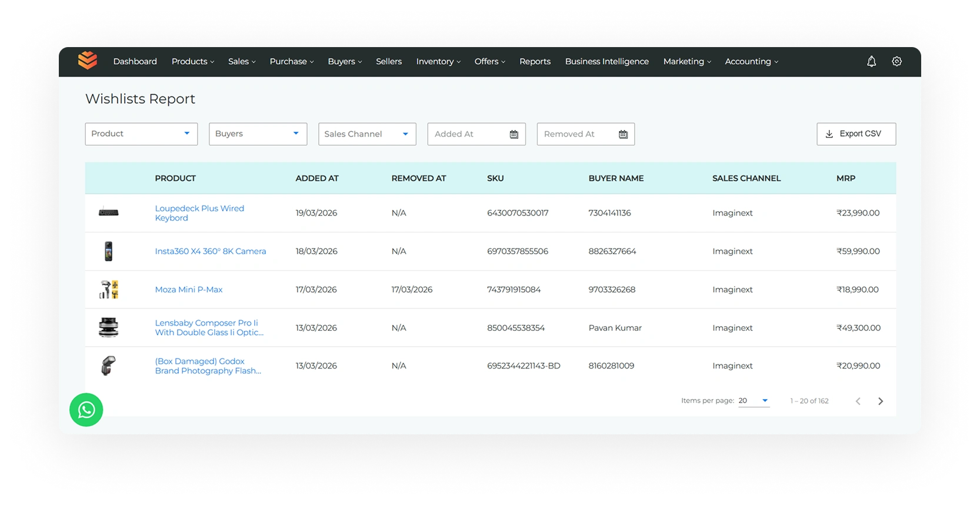Viewport: 980px width, 505px height.
Task: Click the added date 19/03/2026
Action: coord(316,213)
